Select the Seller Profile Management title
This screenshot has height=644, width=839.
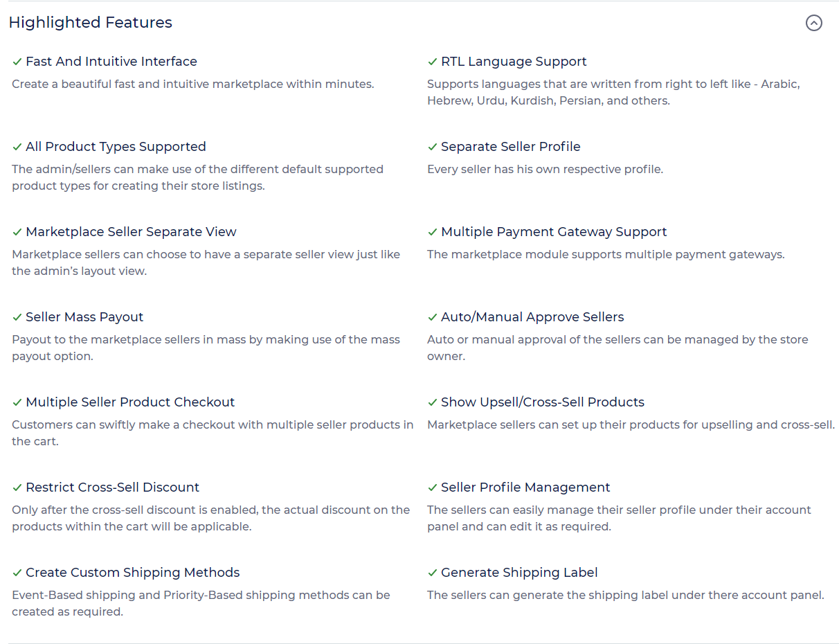525,488
